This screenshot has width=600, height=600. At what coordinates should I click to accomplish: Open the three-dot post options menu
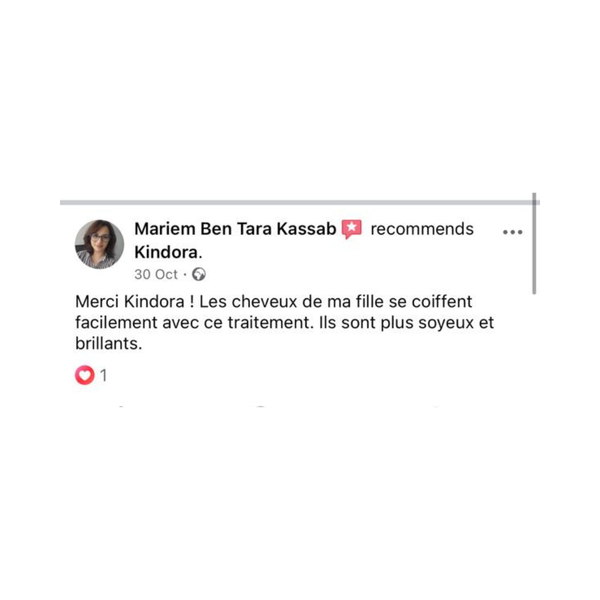(513, 232)
